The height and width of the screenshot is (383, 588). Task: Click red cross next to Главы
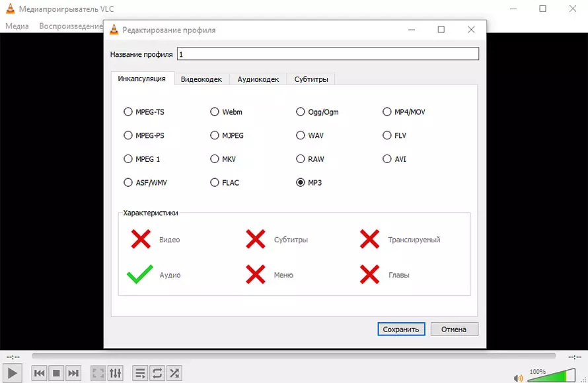tap(370, 274)
